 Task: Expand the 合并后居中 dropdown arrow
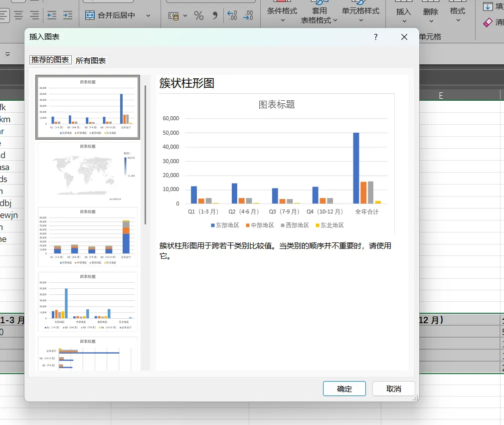pos(148,15)
